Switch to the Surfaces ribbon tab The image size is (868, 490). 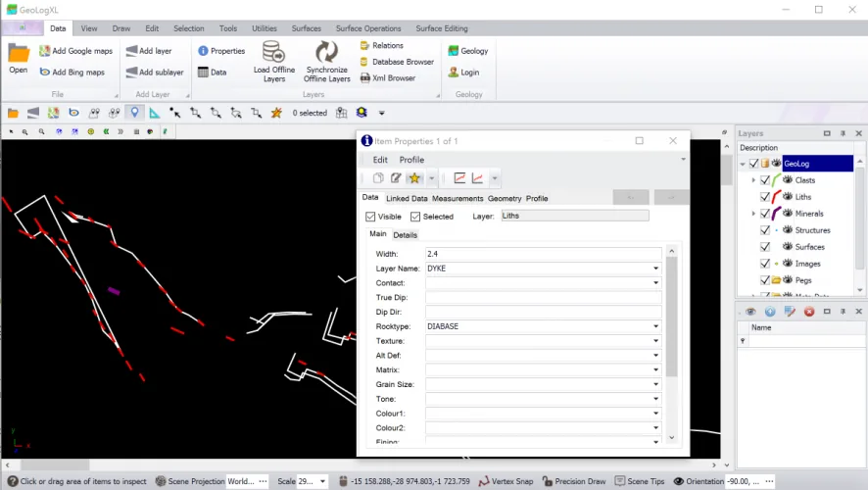click(x=306, y=28)
